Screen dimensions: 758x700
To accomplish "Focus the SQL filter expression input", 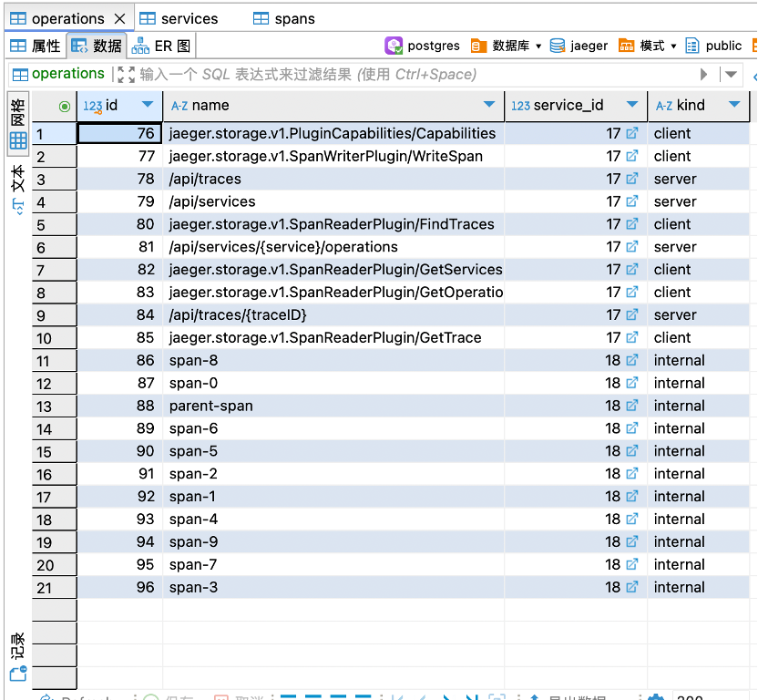I will coord(415,75).
